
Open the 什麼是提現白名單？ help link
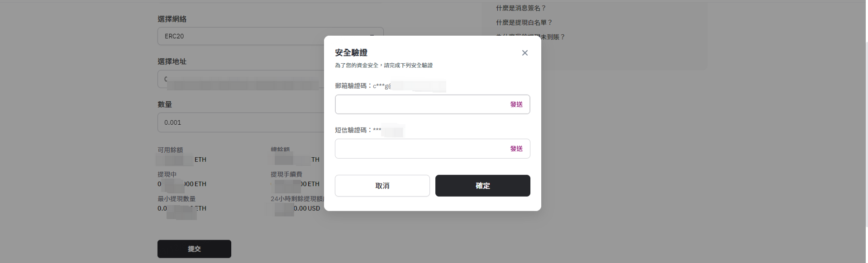[x=524, y=23]
